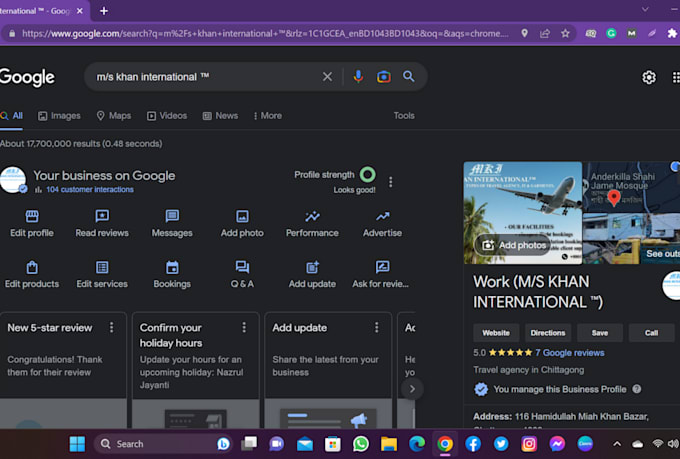Screen dimensions: 680x459
Task: Show next cards with arrow button
Action: pos(412,389)
